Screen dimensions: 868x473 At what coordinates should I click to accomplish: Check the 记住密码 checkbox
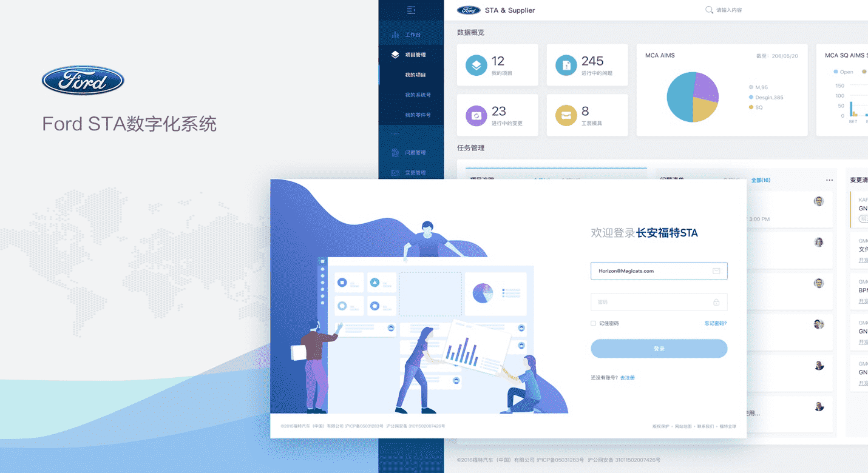[x=593, y=323]
